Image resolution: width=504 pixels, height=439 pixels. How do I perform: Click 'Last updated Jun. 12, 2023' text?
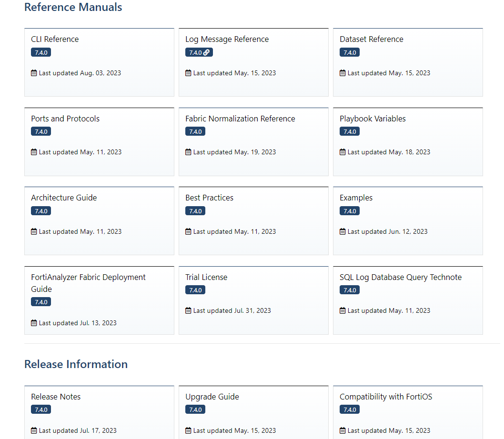click(x=387, y=231)
